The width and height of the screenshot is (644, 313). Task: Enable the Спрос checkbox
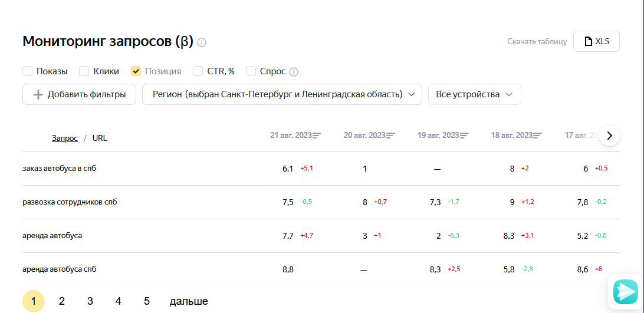[x=251, y=71]
